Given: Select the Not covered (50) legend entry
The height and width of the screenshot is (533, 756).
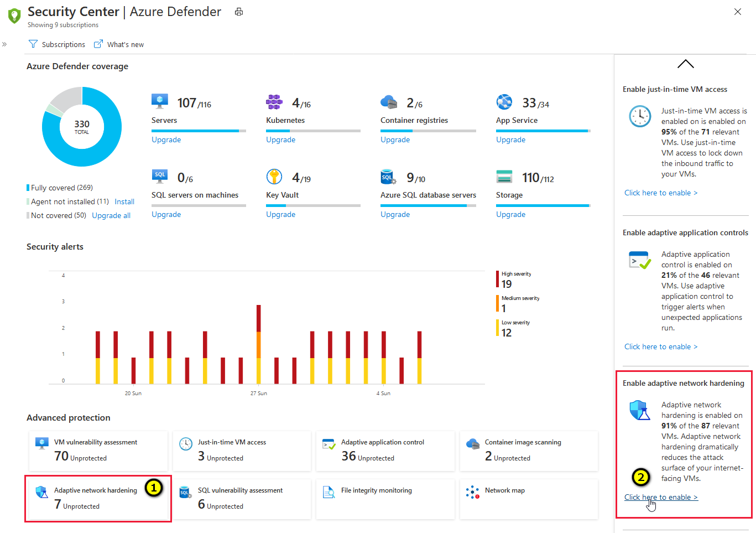Looking at the screenshot, I should 56,215.
